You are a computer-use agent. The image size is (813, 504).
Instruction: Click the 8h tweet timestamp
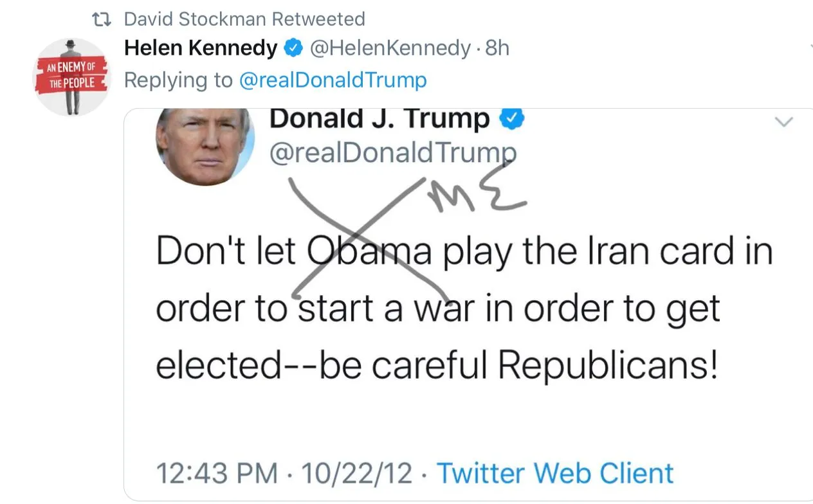(x=497, y=48)
